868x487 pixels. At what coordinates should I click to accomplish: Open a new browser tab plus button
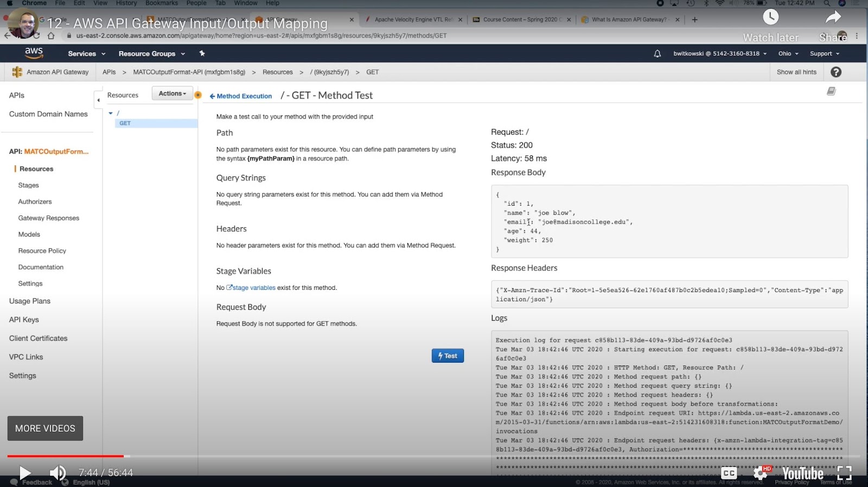694,20
